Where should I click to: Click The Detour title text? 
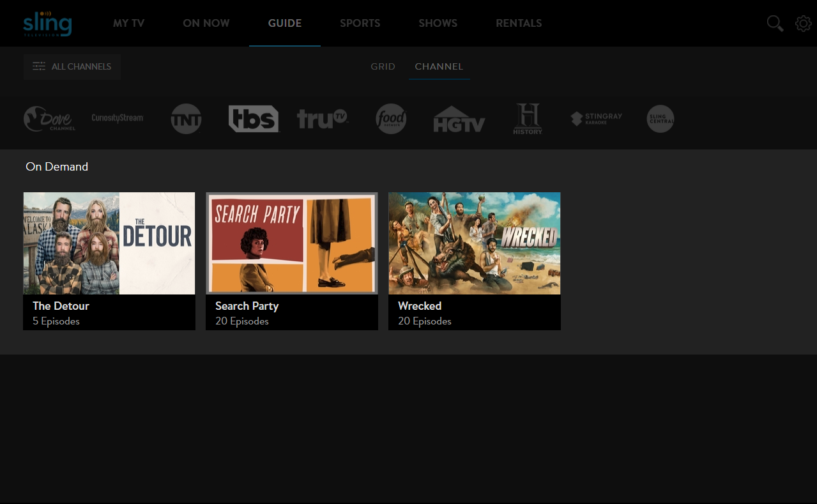tap(61, 306)
